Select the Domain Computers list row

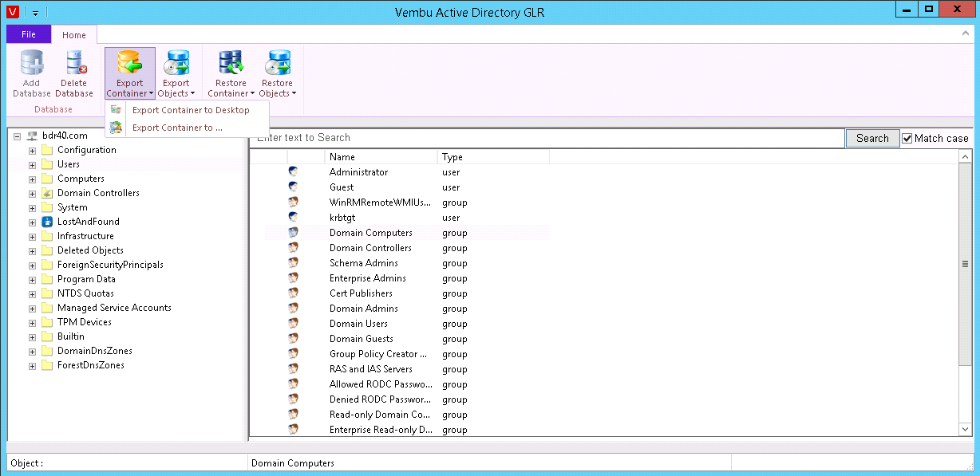click(x=407, y=233)
